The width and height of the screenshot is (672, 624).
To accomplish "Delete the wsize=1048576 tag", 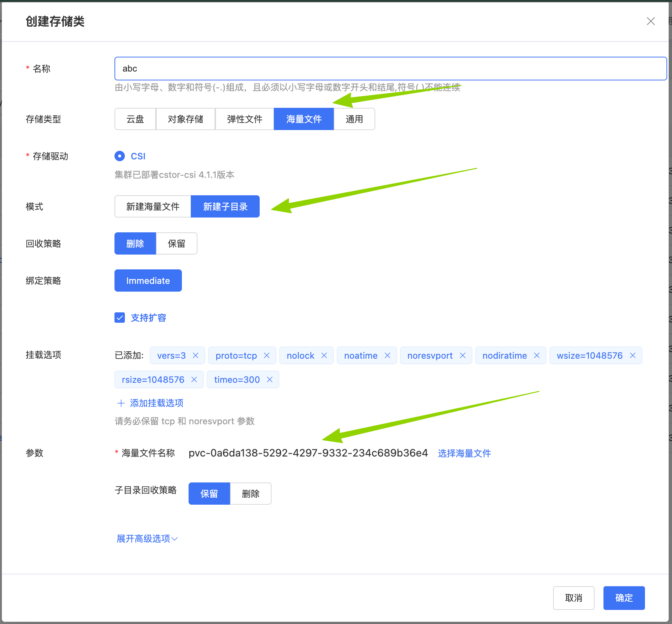I will coord(633,356).
